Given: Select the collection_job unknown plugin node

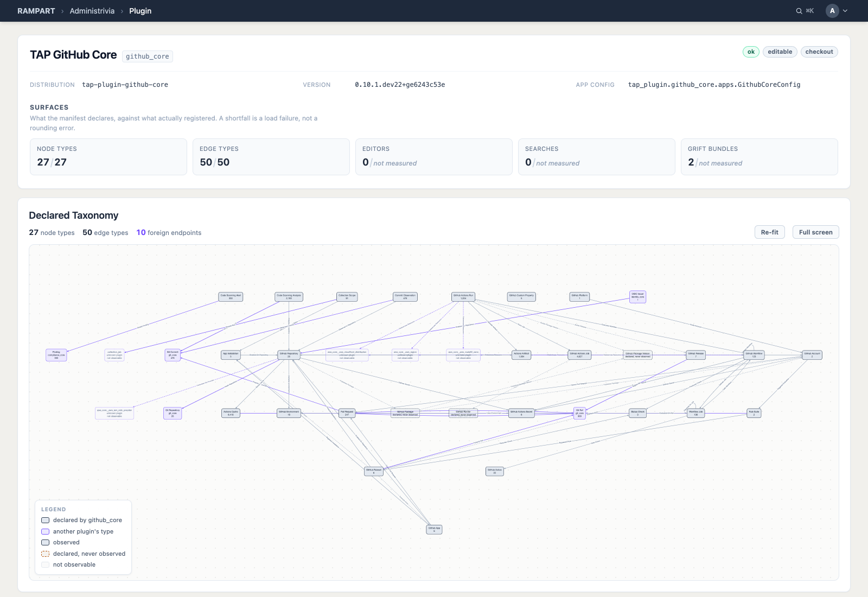Looking at the screenshot, I should pyautogui.click(x=114, y=355).
